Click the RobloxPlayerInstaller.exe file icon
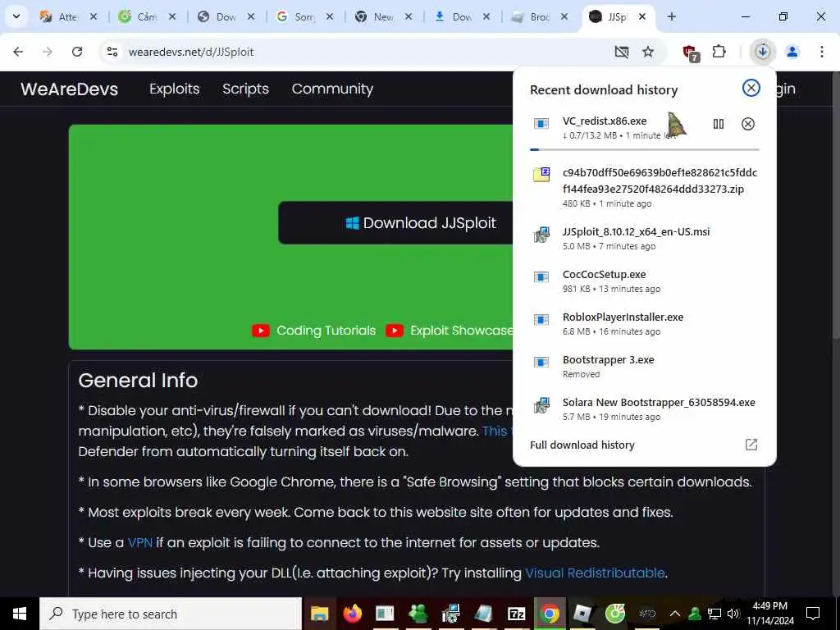The image size is (840, 630). [x=541, y=320]
